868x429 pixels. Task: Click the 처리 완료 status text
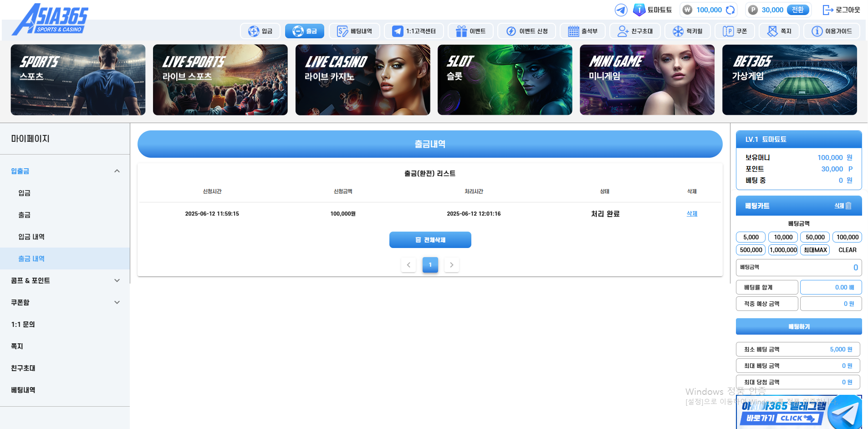[605, 214]
